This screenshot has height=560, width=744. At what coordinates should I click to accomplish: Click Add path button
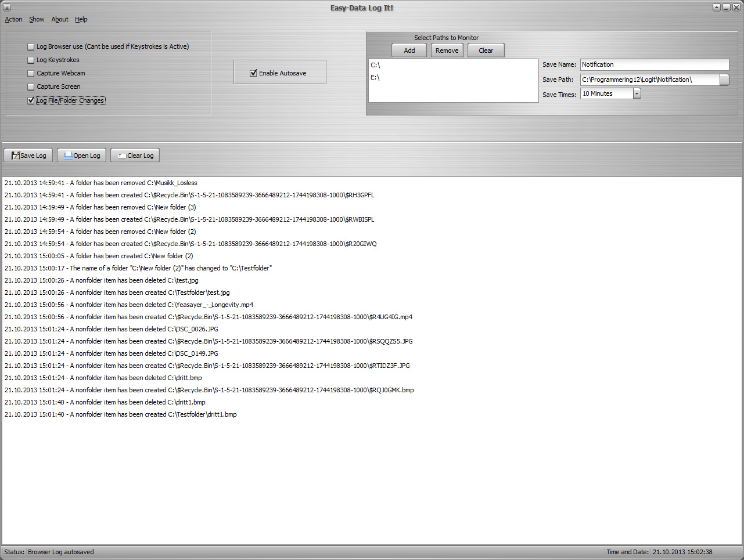click(409, 50)
